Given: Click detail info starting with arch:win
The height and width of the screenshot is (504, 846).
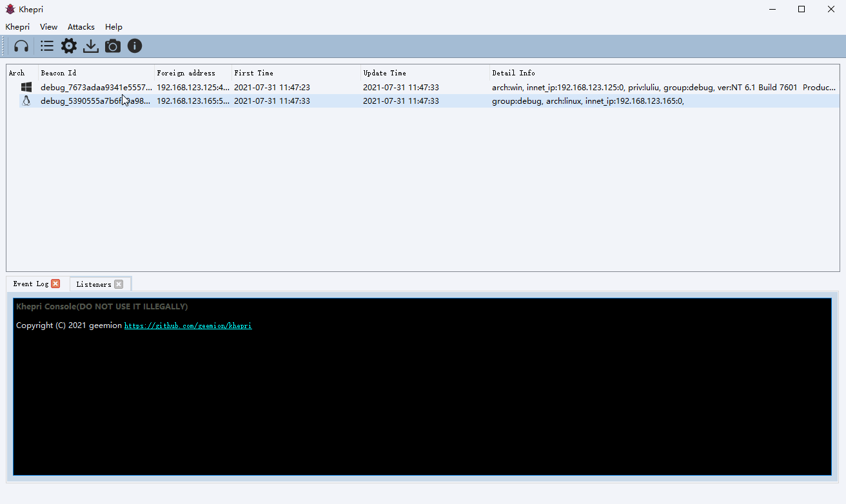Looking at the screenshot, I should (x=664, y=87).
